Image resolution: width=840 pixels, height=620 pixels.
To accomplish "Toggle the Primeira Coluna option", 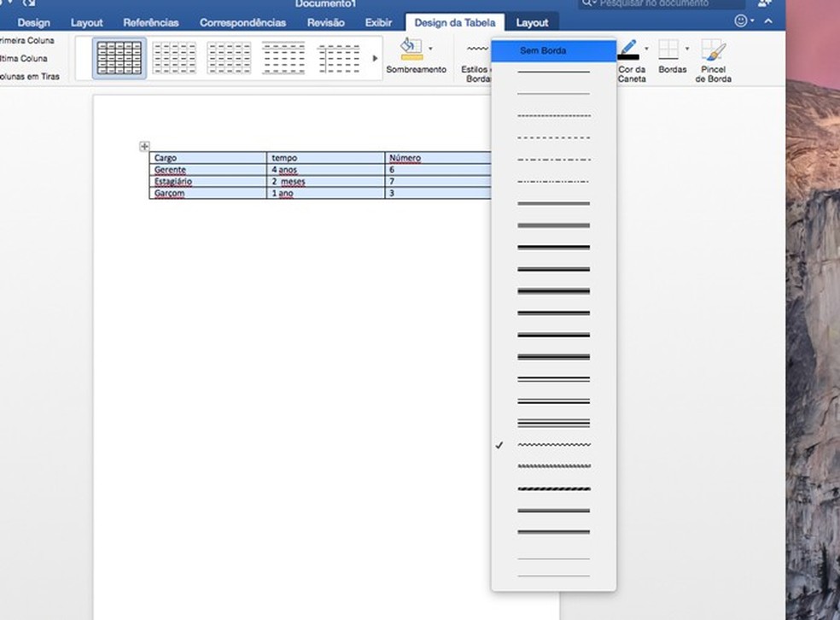I will [26, 40].
